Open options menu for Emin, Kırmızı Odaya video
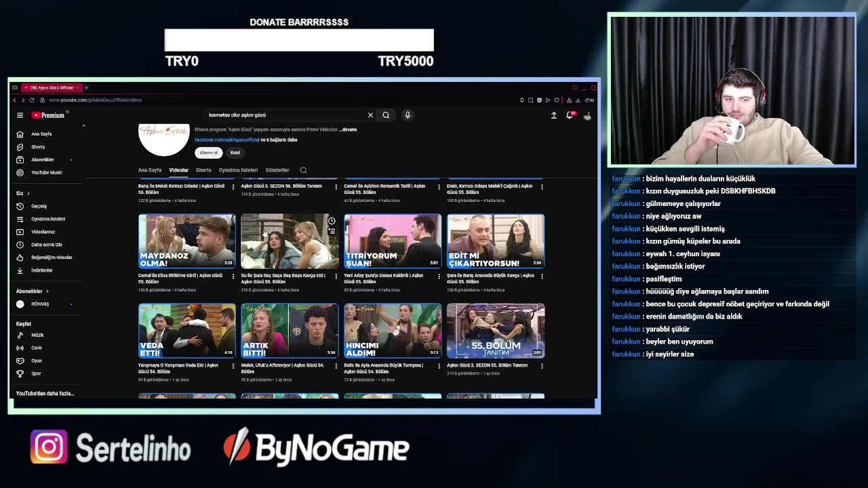This screenshot has width=868, height=488. click(542, 187)
